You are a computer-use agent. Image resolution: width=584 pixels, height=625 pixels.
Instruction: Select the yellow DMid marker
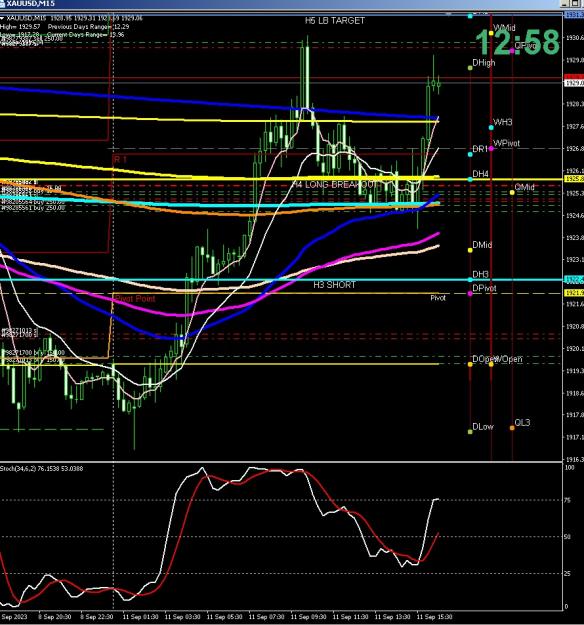(x=470, y=250)
